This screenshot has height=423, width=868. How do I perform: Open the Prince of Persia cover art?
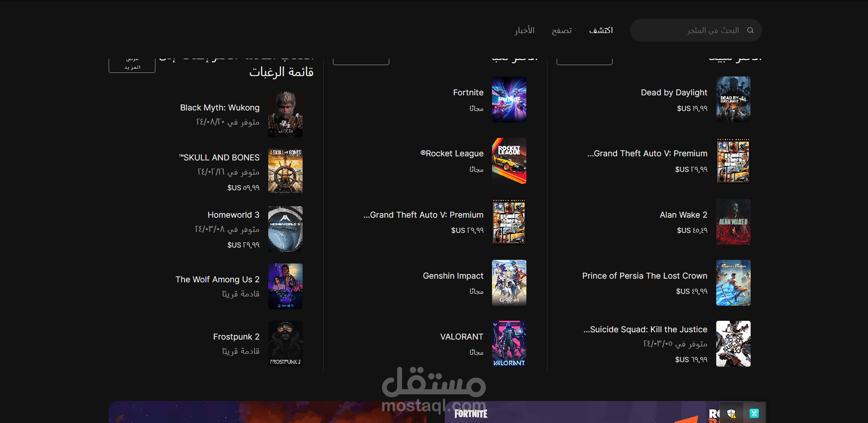coord(733,283)
